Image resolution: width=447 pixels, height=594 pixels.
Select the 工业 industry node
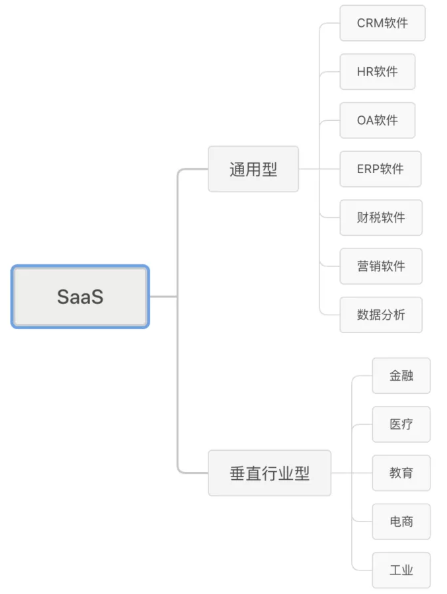coord(401,570)
